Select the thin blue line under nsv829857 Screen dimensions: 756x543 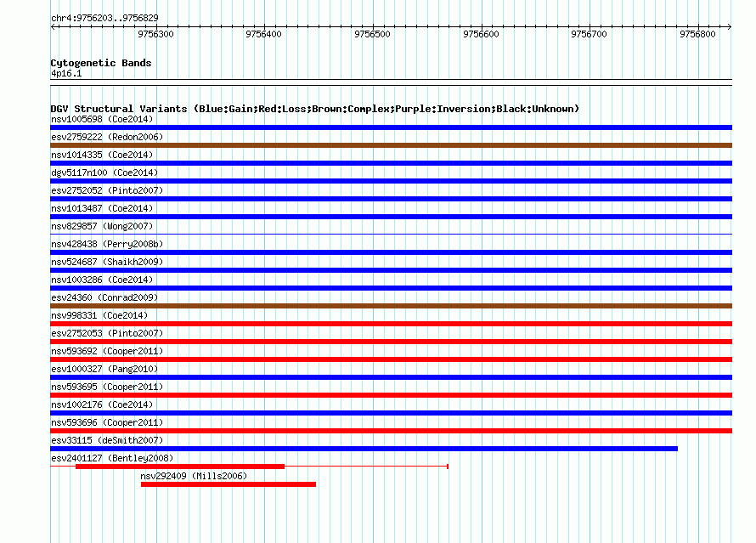391,235
